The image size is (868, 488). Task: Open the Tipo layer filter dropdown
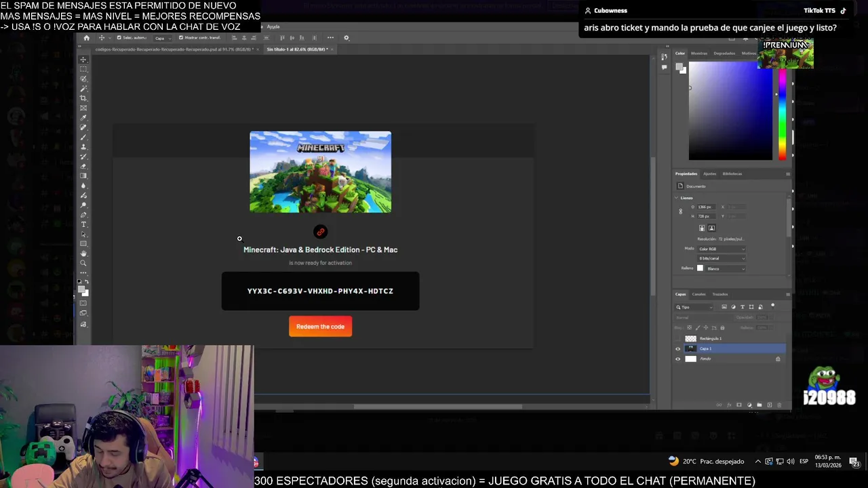click(694, 307)
